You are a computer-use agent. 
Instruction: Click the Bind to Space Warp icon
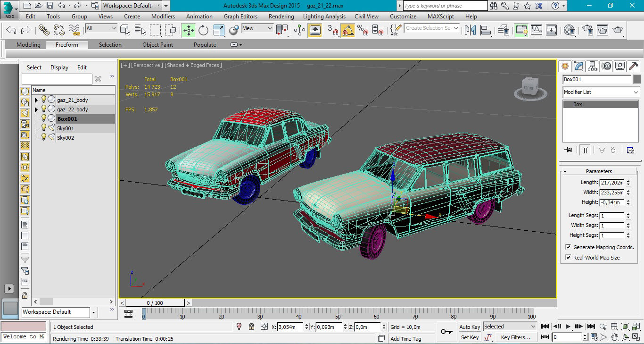(74, 30)
